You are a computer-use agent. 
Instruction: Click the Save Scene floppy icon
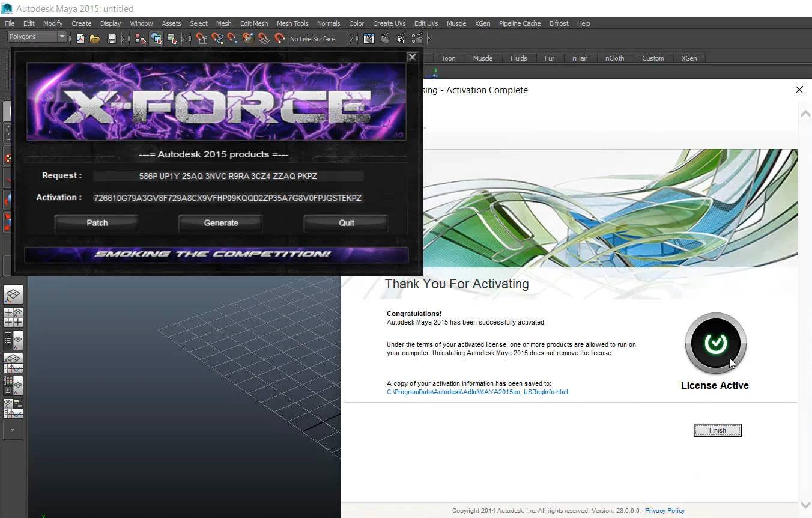111,39
